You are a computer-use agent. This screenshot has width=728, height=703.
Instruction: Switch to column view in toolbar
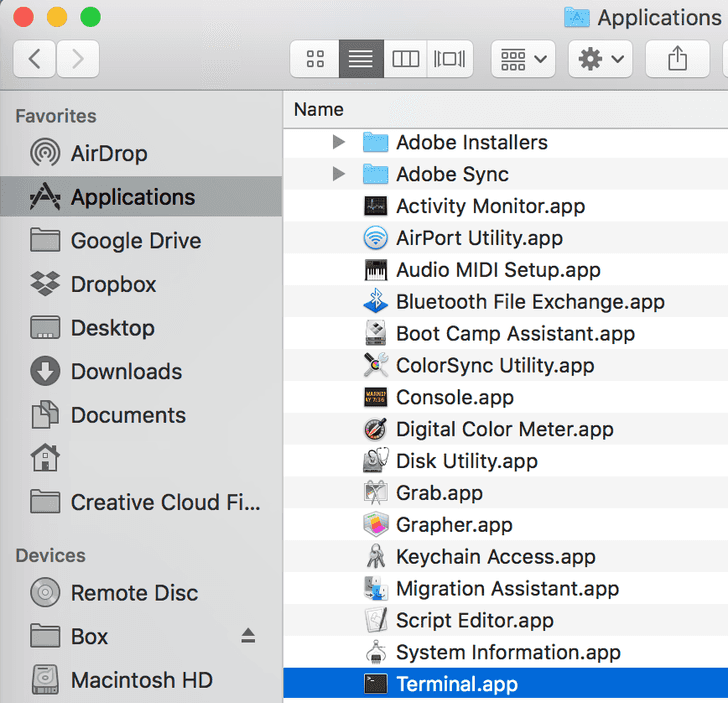pos(405,59)
